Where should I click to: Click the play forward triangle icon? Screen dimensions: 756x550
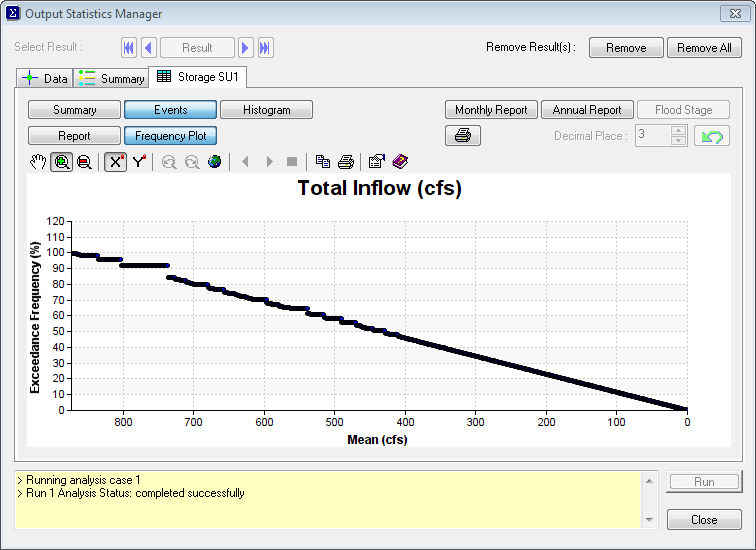pyautogui.click(x=269, y=161)
